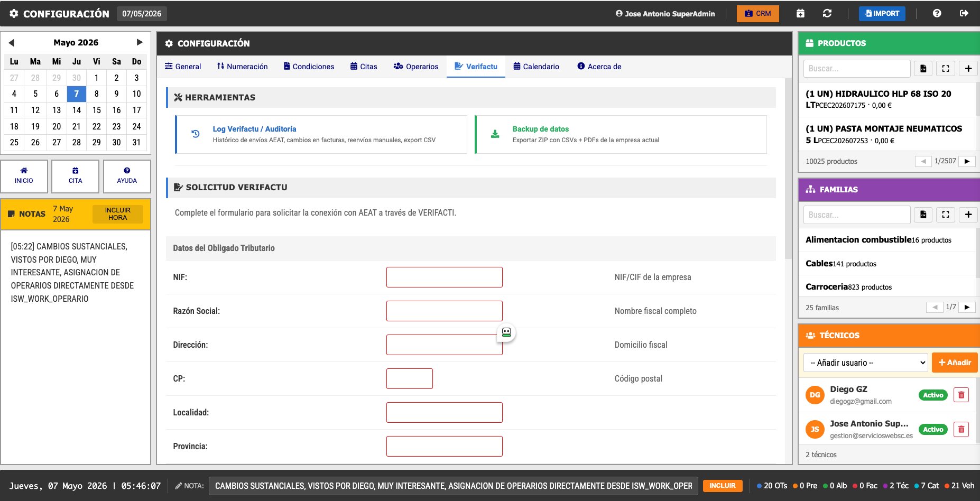Viewport: 980px width, 501px height.
Task: Go to previous month arrow in calendar
Action: click(x=11, y=42)
